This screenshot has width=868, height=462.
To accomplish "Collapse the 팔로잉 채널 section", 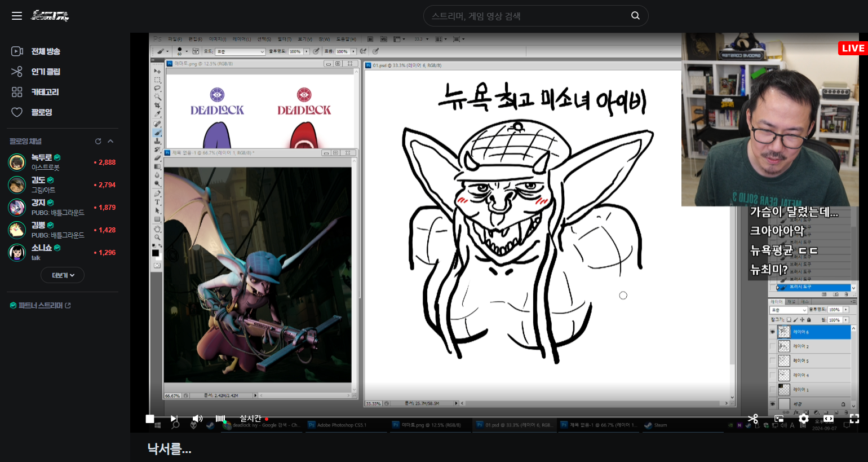I will [x=110, y=141].
